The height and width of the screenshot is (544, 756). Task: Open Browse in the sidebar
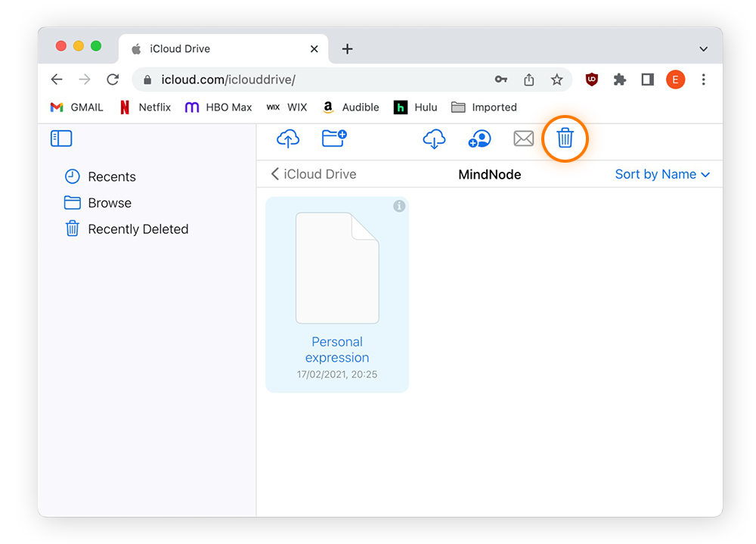(98, 203)
